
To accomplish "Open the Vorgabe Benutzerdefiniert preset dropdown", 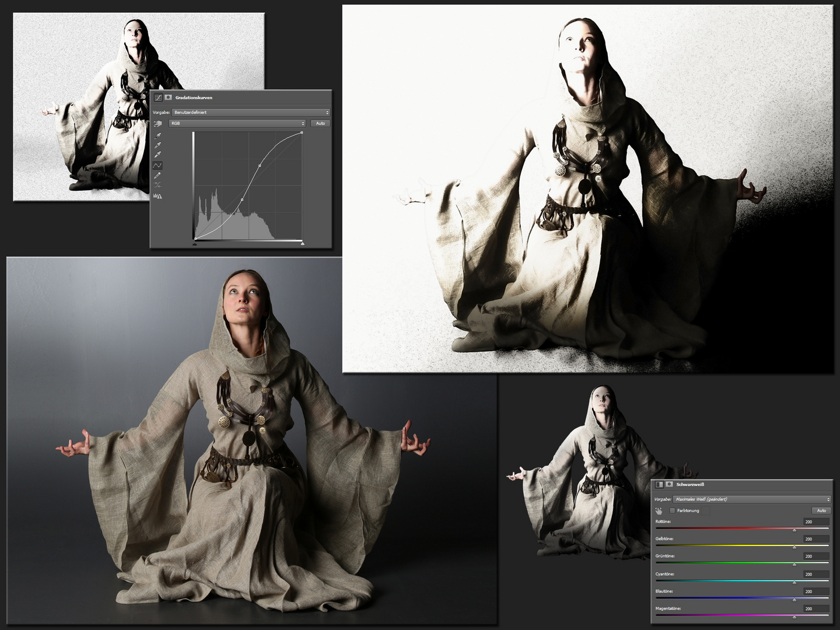I will click(251, 112).
